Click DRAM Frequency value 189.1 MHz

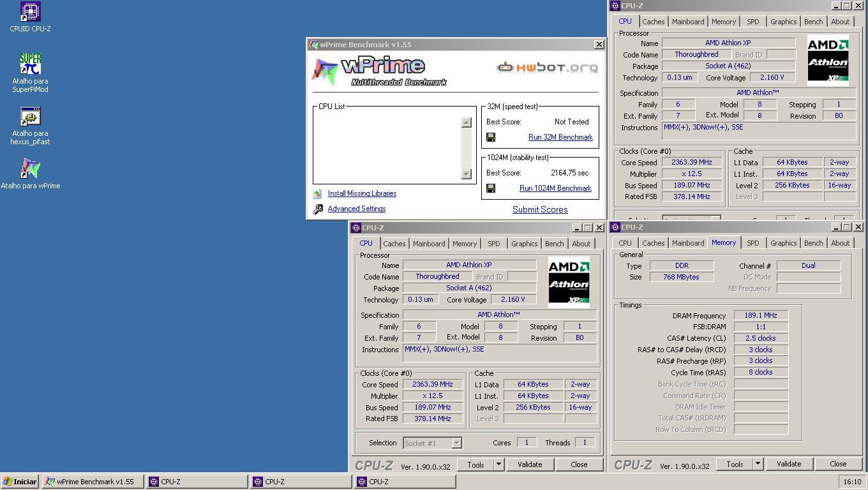(x=761, y=316)
